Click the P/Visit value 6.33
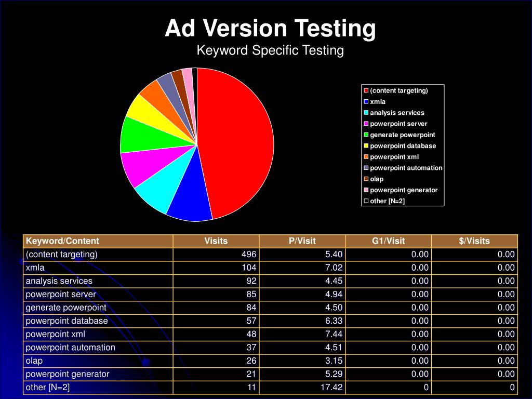 [x=334, y=321]
